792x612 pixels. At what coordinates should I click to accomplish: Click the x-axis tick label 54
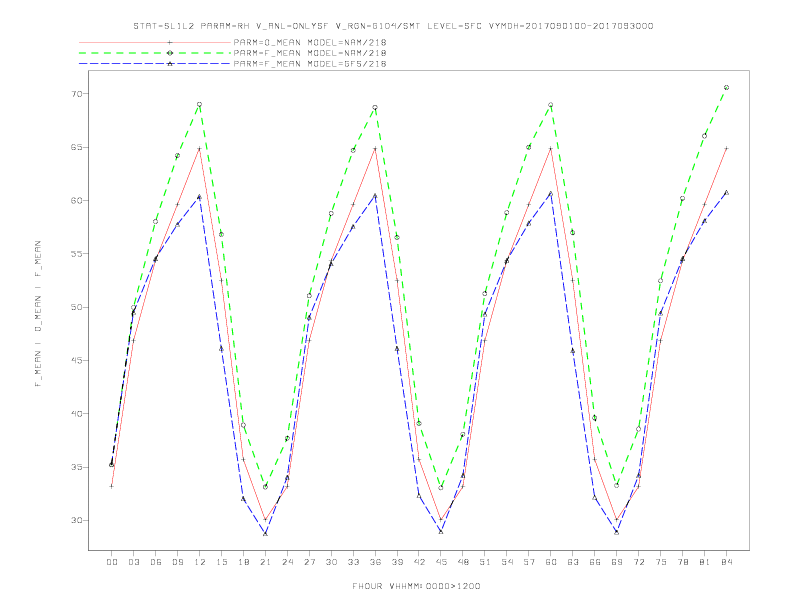click(507, 562)
